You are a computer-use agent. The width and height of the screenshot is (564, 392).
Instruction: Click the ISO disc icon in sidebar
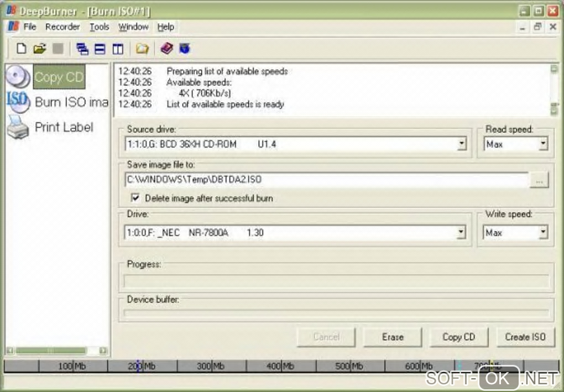[18, 102]
